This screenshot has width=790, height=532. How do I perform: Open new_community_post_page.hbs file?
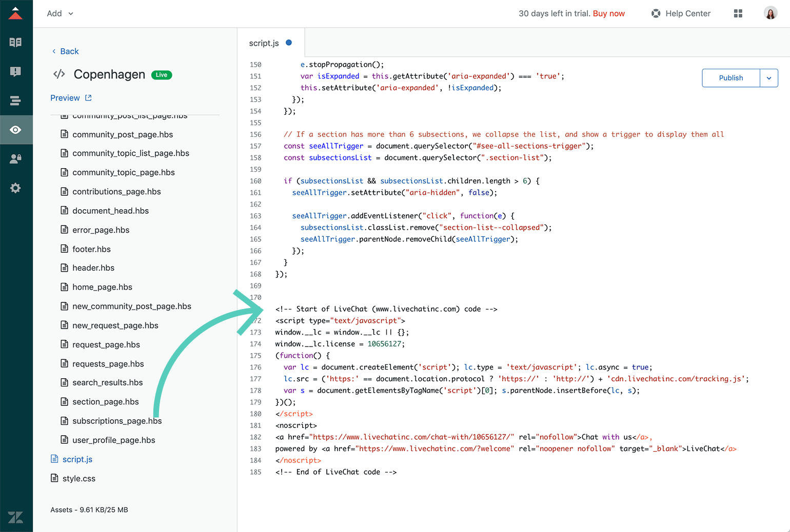pos(132,306)
